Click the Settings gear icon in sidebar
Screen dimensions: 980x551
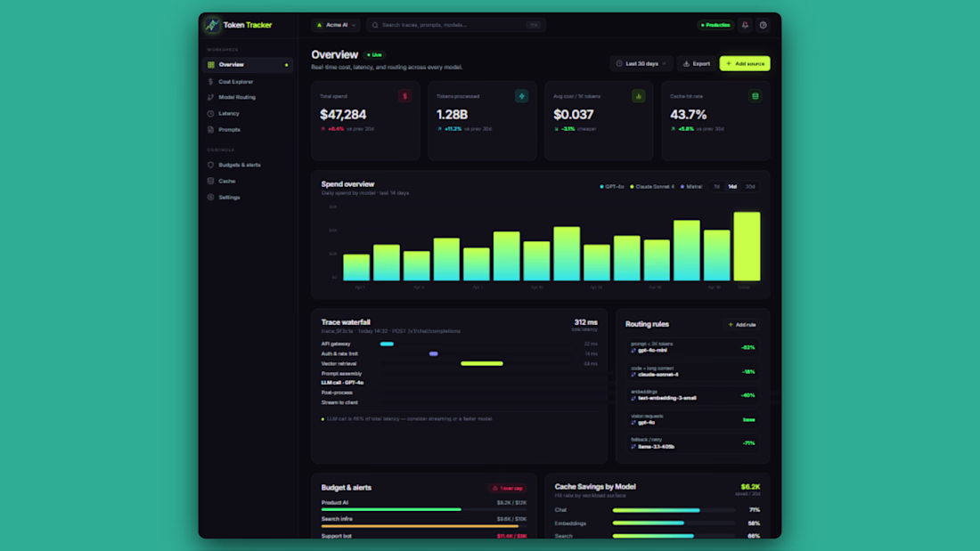(210, 197)
